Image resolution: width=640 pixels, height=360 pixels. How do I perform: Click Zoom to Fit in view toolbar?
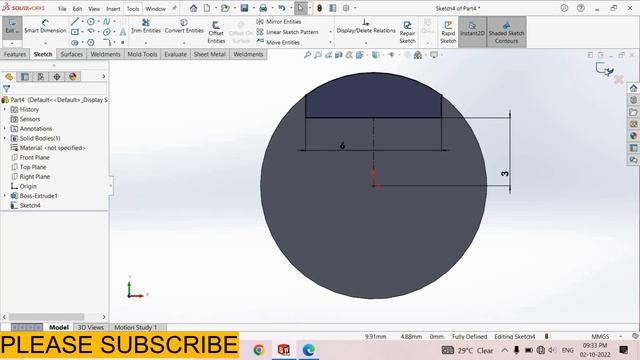tap(307, 55)
